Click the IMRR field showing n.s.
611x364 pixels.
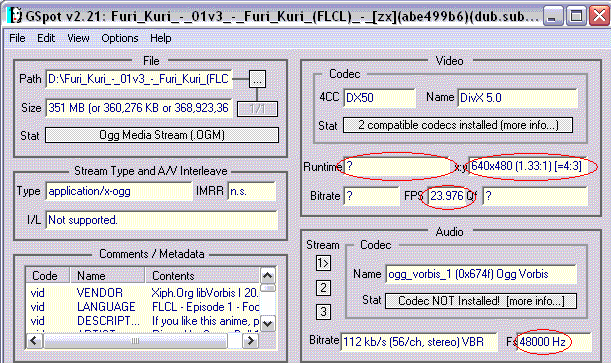coord(252,191)
